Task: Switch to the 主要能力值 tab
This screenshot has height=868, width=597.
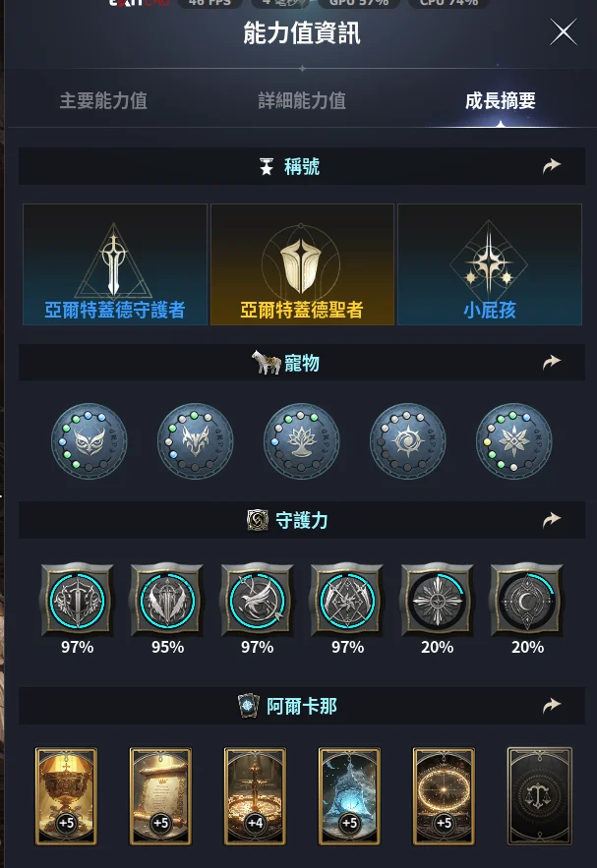Action: point(103,100)
